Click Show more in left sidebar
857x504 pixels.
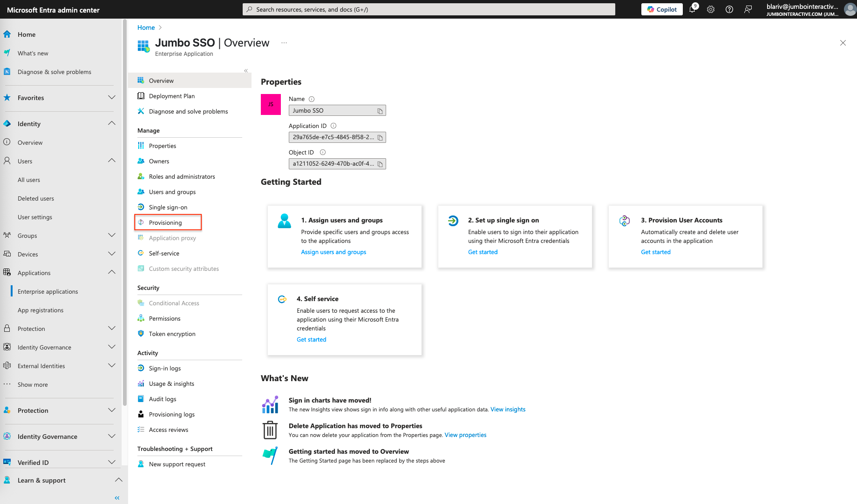(x=33, y=384)
